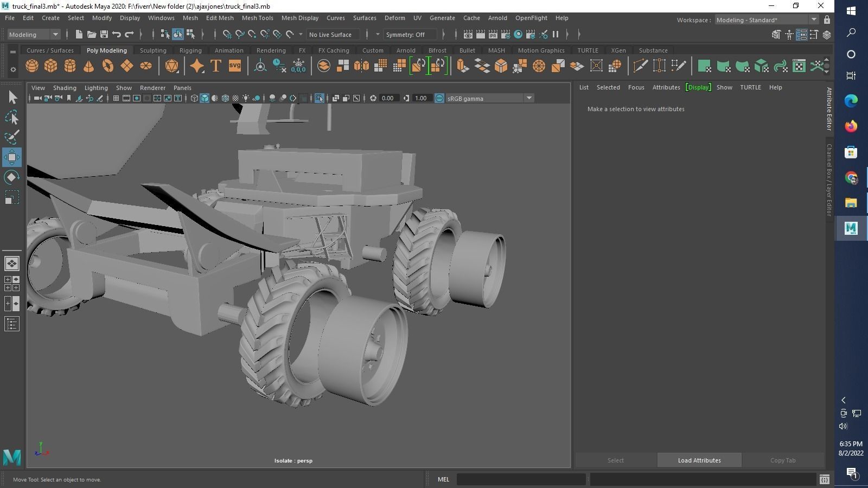The width and height of the screenshot is (868, 488).
Task: Open the Attribute Editor Show menu
Action: pos(724,87)
